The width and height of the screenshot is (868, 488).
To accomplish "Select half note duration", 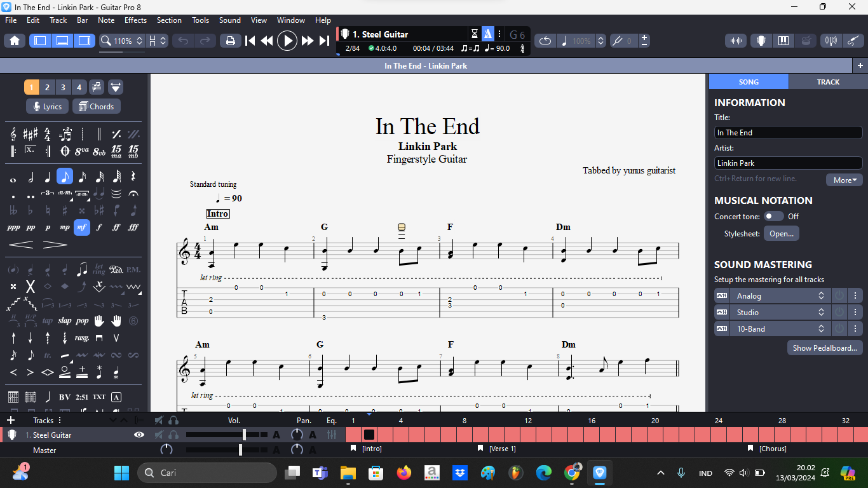I will pyautogui.click(x=30, y=177).
